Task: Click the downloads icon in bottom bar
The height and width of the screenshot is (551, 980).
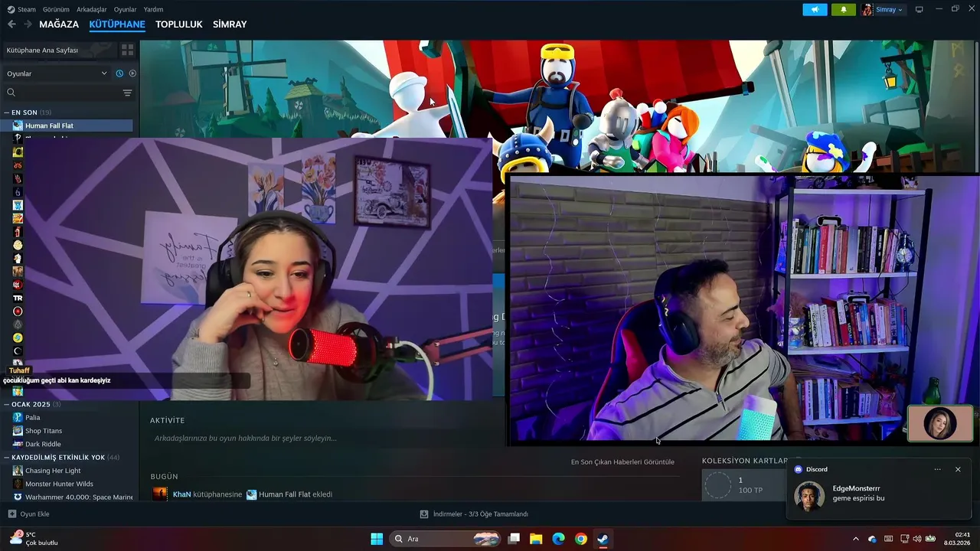Action: click(424, 514)
